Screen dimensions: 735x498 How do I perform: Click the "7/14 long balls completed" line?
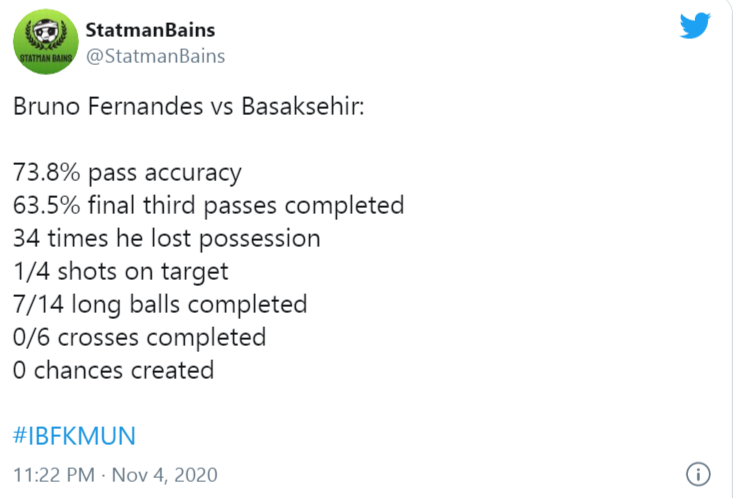coord(160,304)
